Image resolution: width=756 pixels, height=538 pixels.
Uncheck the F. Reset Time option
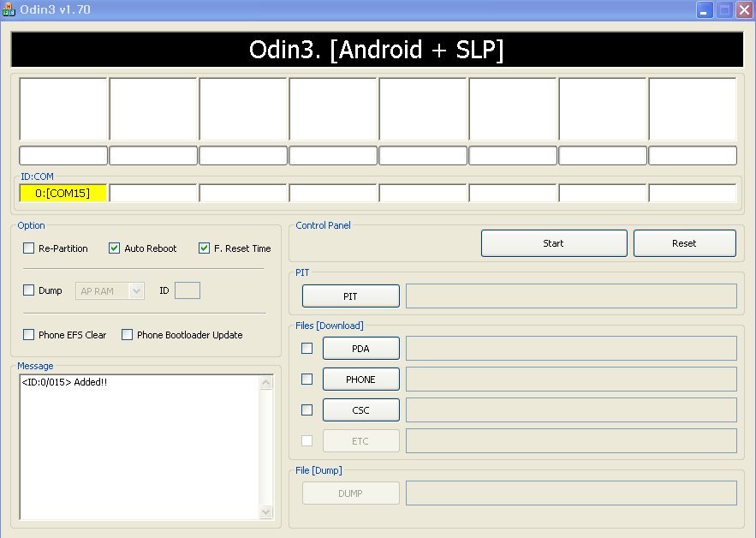(x=204, y=248)
